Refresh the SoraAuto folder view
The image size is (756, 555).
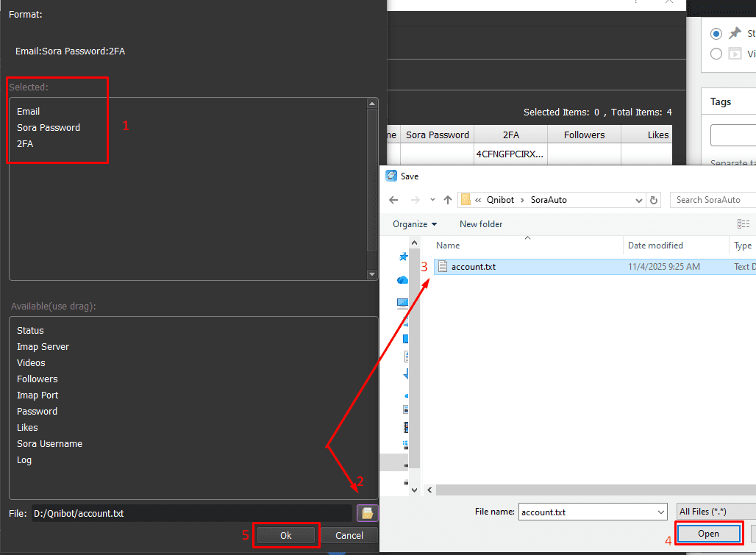[x=654, y=200]
